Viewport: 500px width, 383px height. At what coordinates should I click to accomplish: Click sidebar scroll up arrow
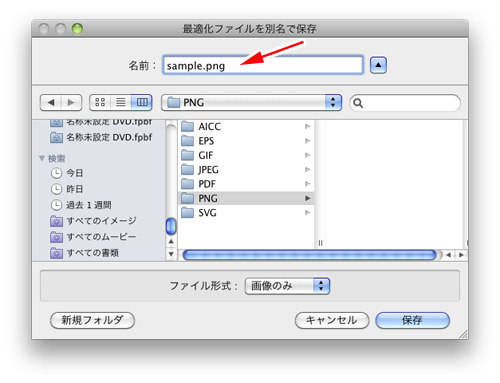click(x=171, y=241)
